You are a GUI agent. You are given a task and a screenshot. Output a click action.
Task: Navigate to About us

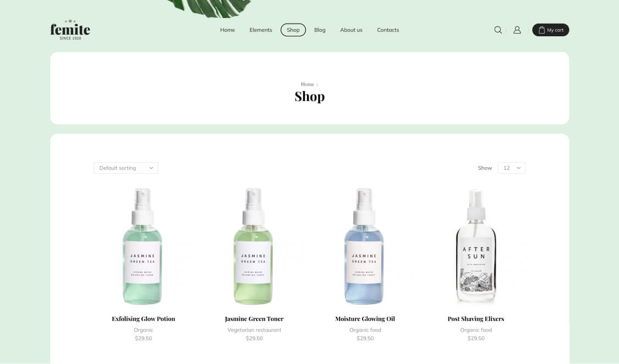click(351, 30)
